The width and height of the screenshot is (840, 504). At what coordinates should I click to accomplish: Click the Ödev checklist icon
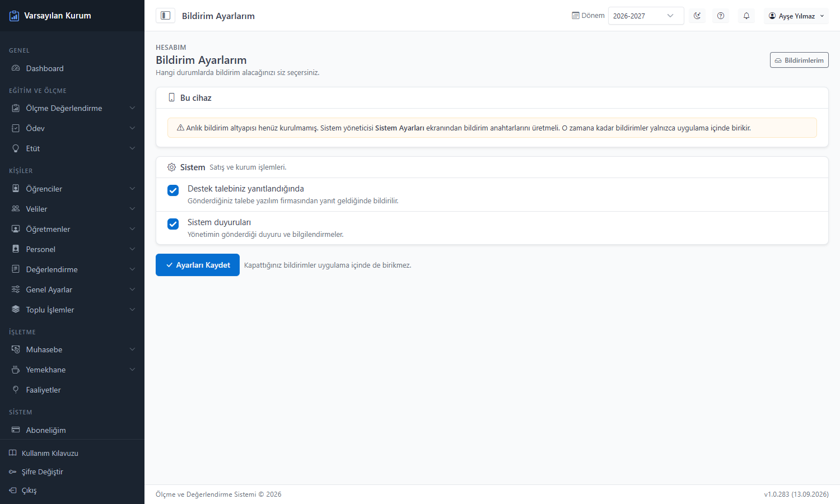[x=16, y=128]
